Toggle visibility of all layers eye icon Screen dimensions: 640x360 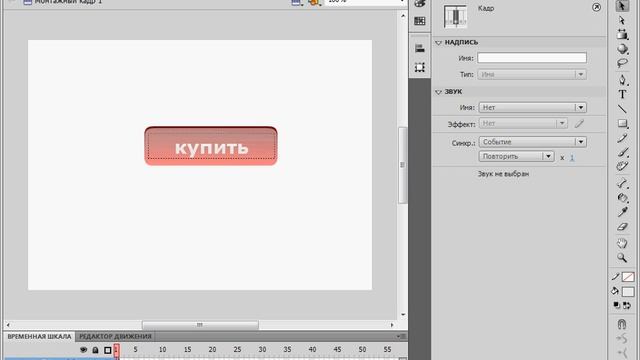click(83, 350)
